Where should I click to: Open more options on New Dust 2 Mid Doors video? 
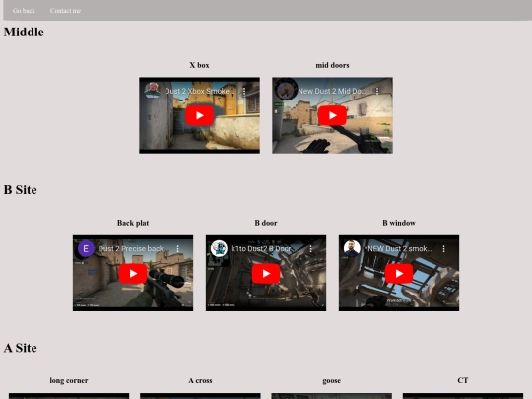377,91
